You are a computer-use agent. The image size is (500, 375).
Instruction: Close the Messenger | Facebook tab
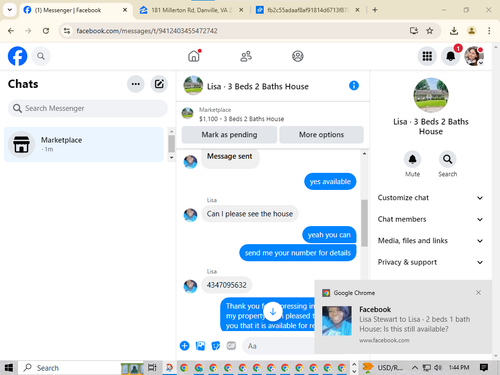pos(125,10)
